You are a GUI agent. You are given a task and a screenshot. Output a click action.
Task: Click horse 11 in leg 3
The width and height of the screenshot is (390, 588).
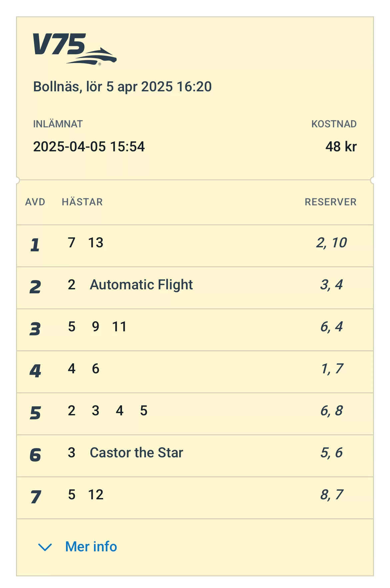[x=119, y=327]
